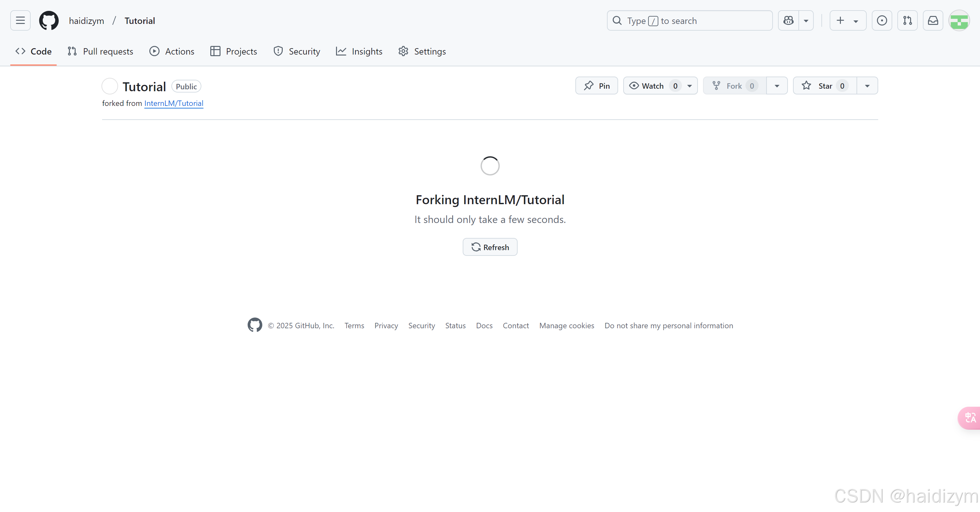Click the translate floating widget
The width and height of the screenshot is (980, 512).
coord(970,418)
